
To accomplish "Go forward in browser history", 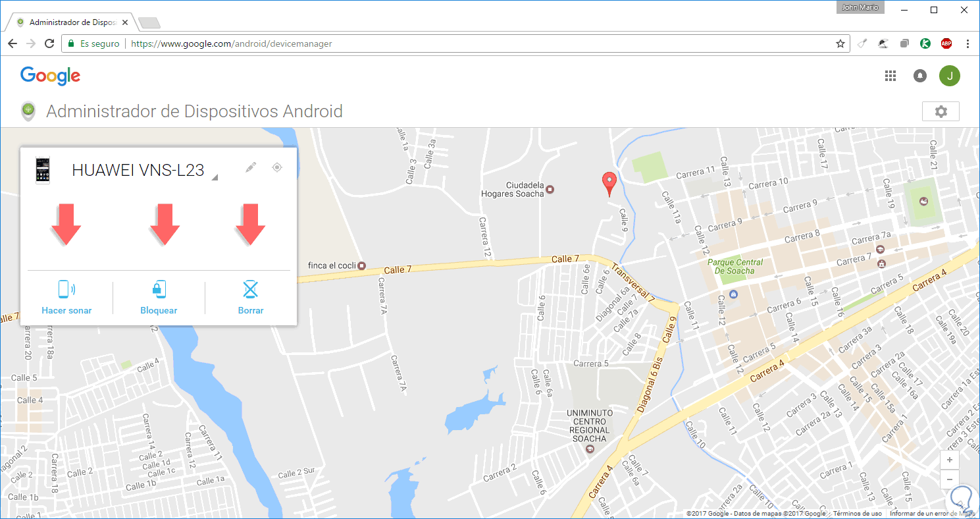I will (30, 43).
